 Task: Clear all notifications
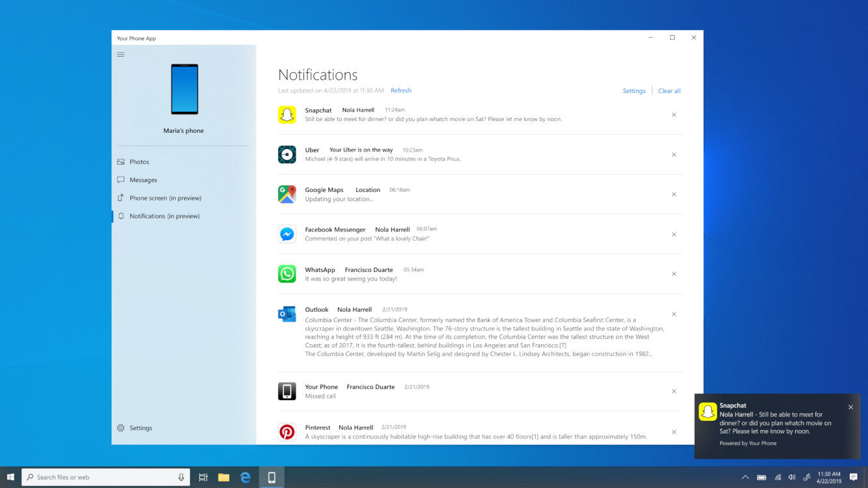point(669,90)
